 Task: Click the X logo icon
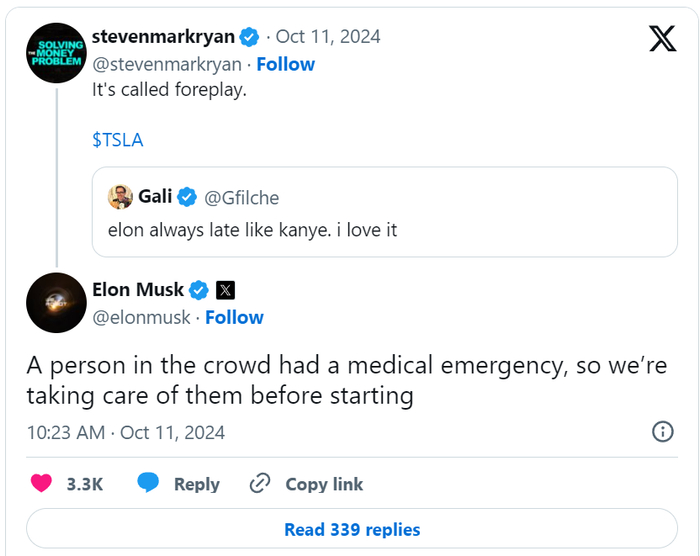662,38
